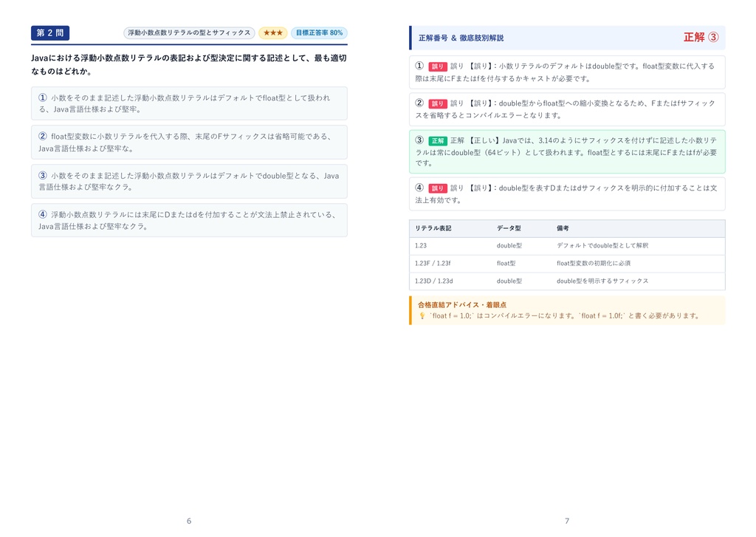The height and width of the screenshot is (537, 756).
Task: Click the 1.23D / 1.23d table cell
Action: (434, 281)
